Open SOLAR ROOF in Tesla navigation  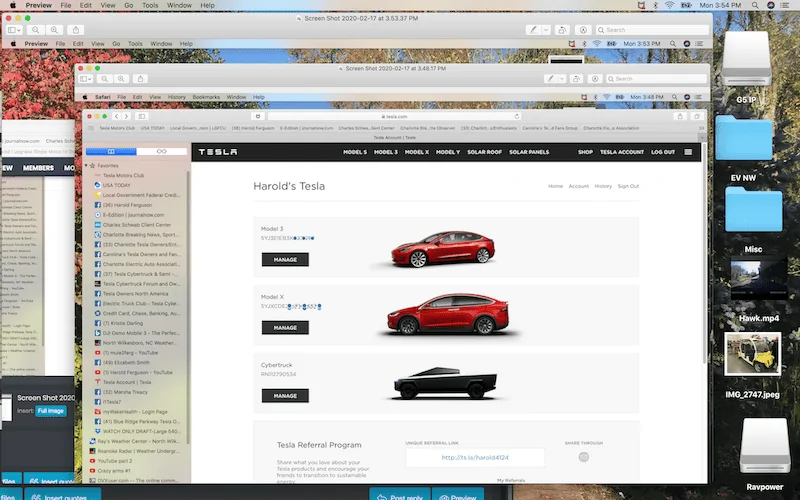click(485, 152)
